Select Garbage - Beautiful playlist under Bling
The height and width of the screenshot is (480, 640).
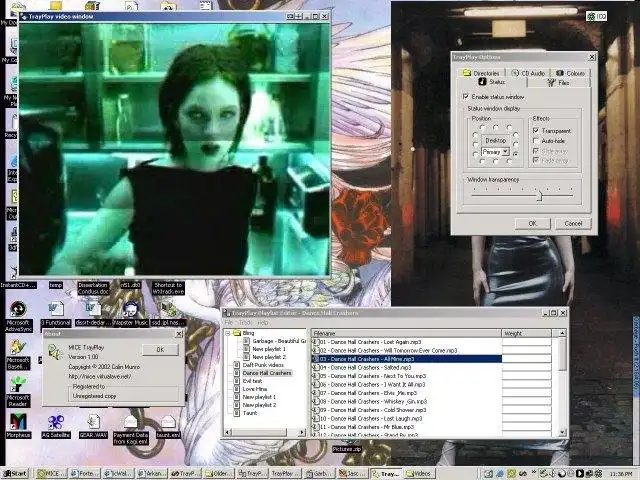(279, 341)
